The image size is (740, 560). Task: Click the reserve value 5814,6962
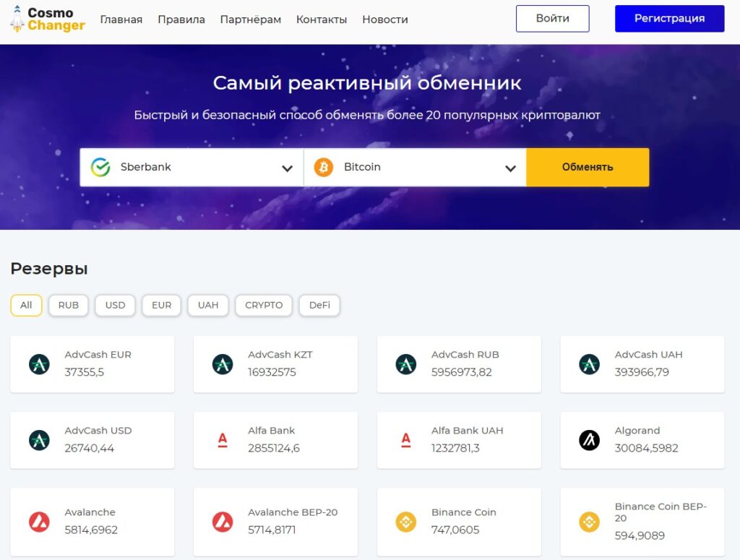coord(91,530)
